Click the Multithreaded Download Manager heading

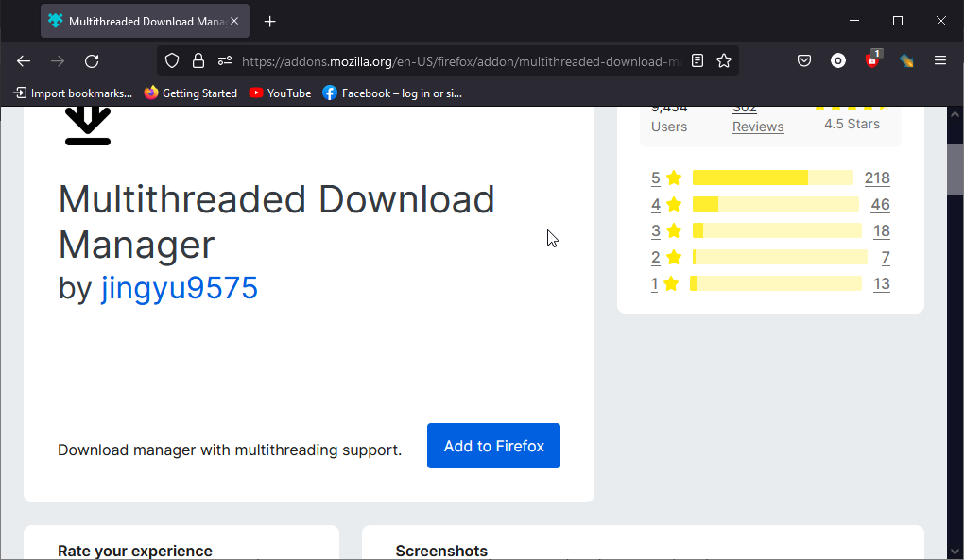pos(276,222)
